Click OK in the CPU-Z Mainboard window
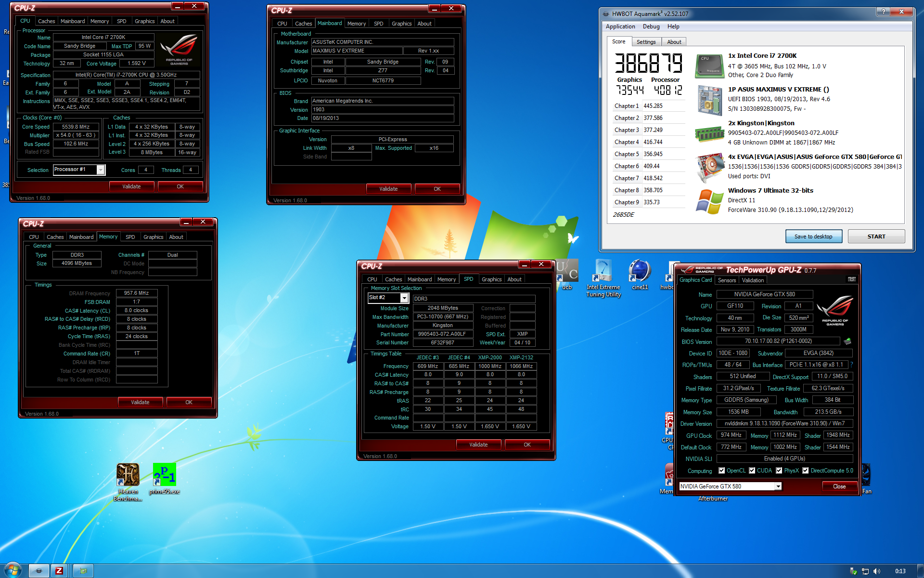 437,189
